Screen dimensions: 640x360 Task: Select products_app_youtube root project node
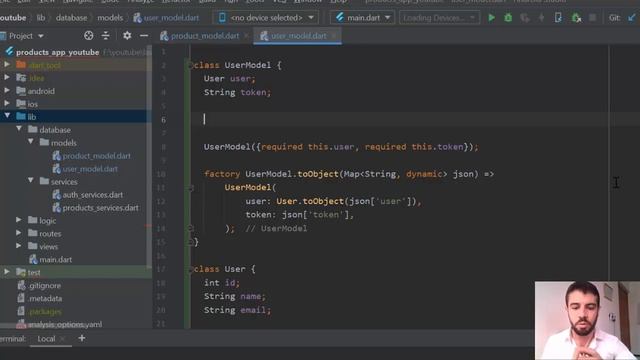click(58, 52)
